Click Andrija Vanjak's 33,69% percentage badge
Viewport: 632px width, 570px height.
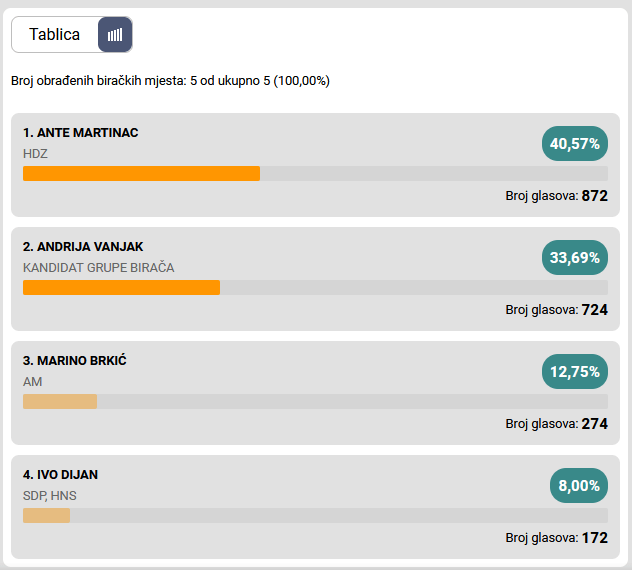pos(575,258)
